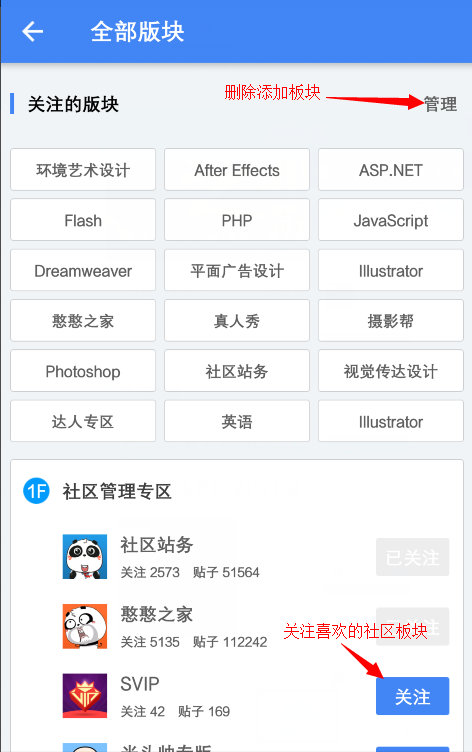Open Illustrator tile beside 英语
Screen dimensions: 472x752
[391, 422]
